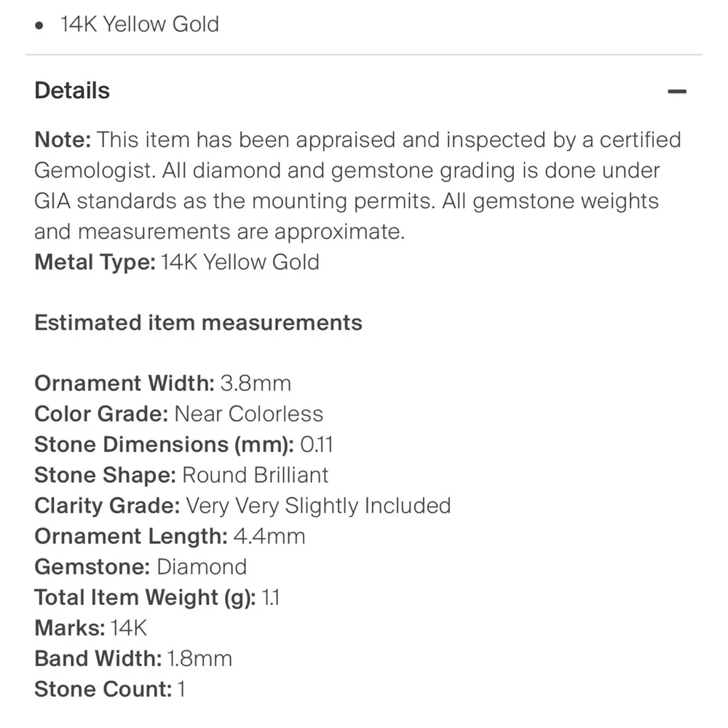Select the Round Brilliant value text
728x728 pixels.
[x=255, y=475]
